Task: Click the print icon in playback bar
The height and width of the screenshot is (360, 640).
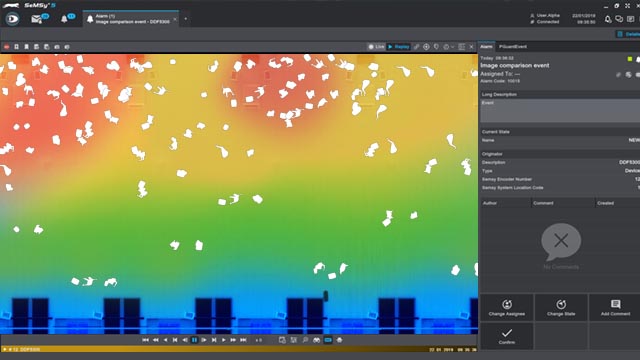Action: 339,340
